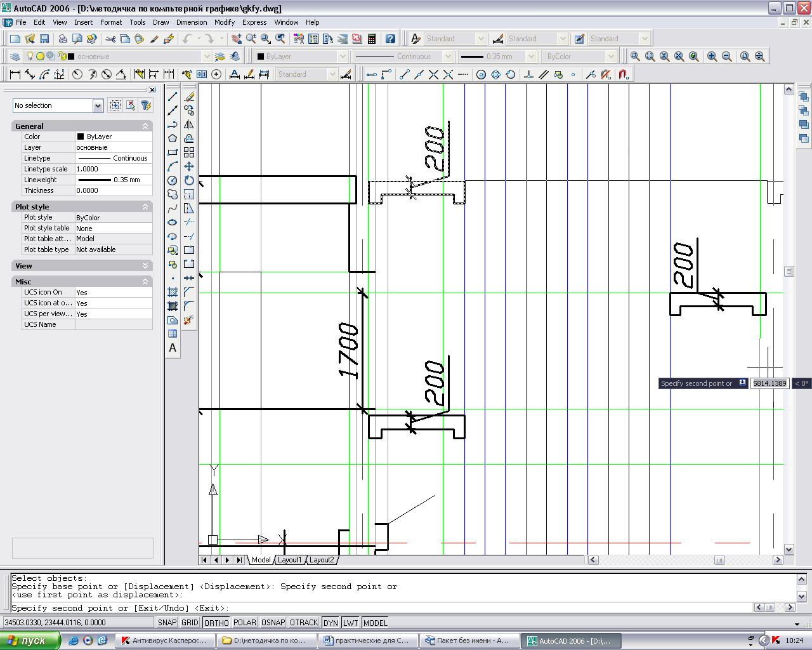The height and width of the screenshot is (650, 812).
Task: Click the Zoom Extents icon
Action: [x=759, y=56]
